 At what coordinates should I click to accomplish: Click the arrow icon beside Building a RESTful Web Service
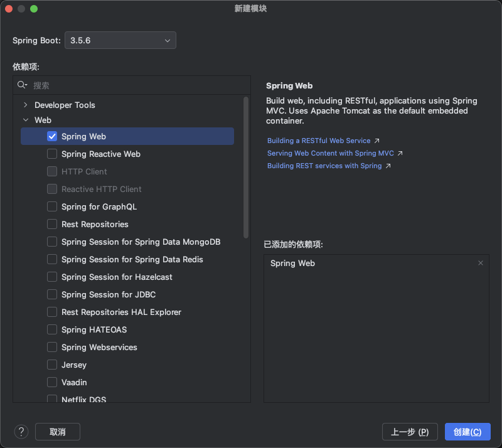pos(376,141)
